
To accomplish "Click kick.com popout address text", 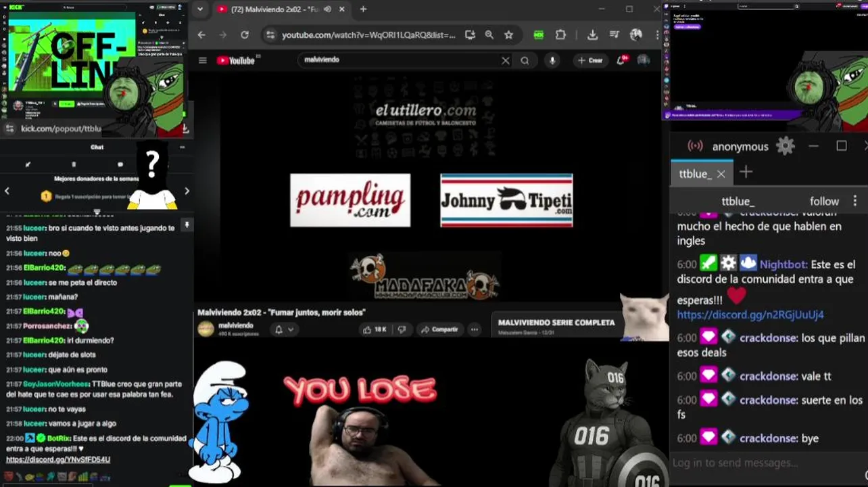I will (61, 129).
